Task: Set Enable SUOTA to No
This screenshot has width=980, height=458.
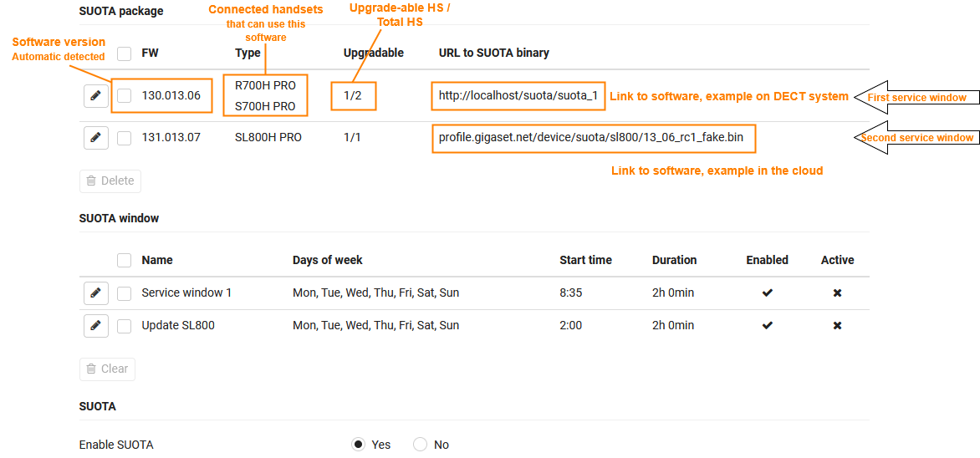Action: point(420,445)
